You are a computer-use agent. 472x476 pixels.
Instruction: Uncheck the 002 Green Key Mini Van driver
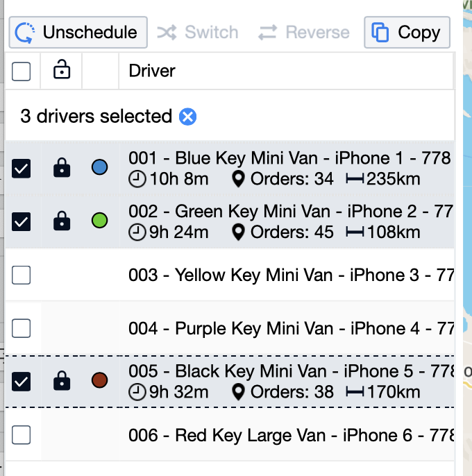tap(22, 221)
